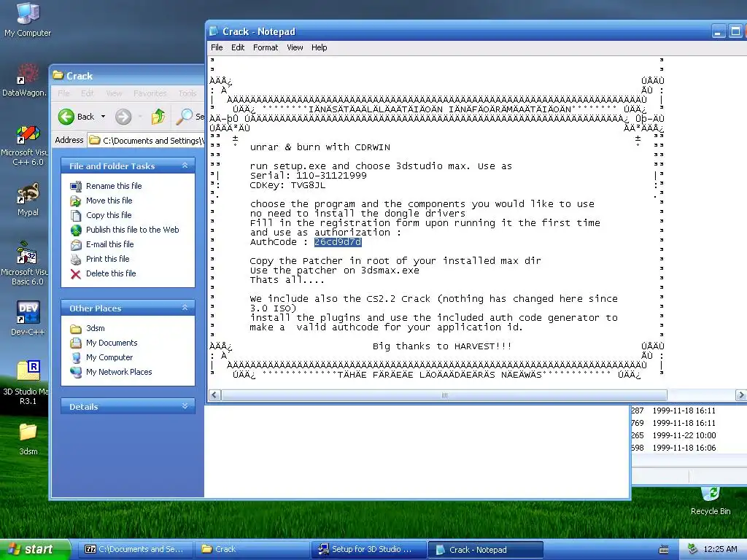Switch to the Crack folder taskbar button
The height and width of the screenshot is (560, 747).
click(x=252, y=549)
